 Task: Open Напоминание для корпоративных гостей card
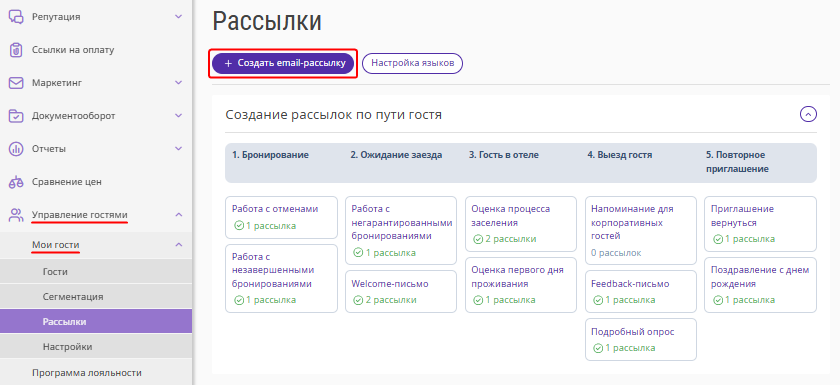(641, 230)
